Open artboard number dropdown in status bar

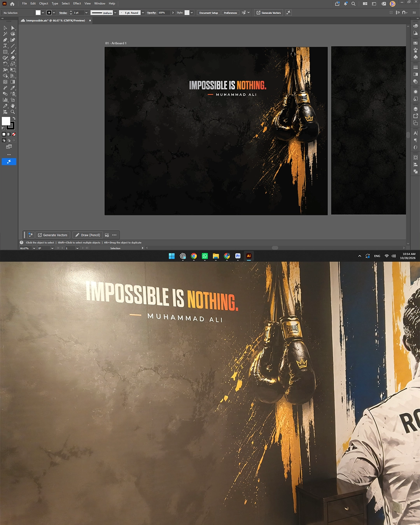(77, 248)
